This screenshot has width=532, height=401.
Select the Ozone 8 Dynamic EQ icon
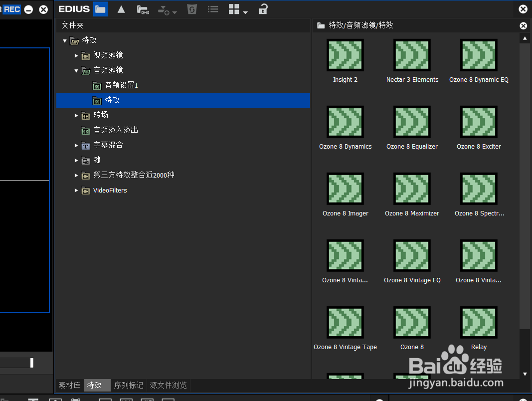pos(479,55)
